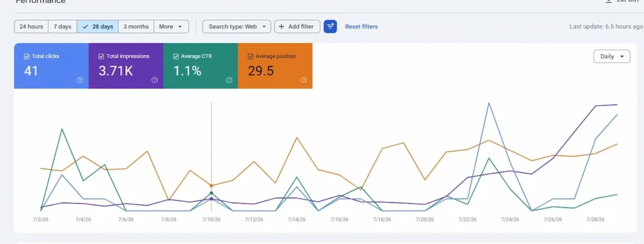Choose the 28 days range
Image resolution: width=644 pixels, height=244 pixels.
pyautogui.click(x=97, y=26)
